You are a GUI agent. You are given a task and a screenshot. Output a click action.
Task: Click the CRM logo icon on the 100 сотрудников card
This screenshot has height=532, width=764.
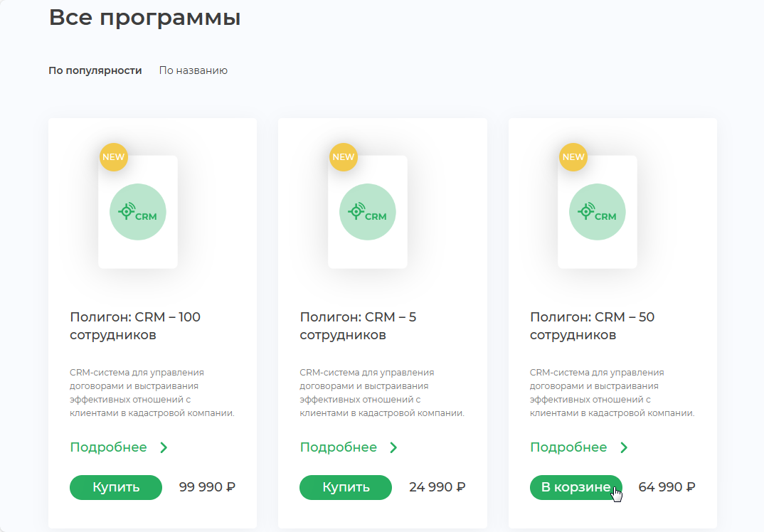pos(138,212)
